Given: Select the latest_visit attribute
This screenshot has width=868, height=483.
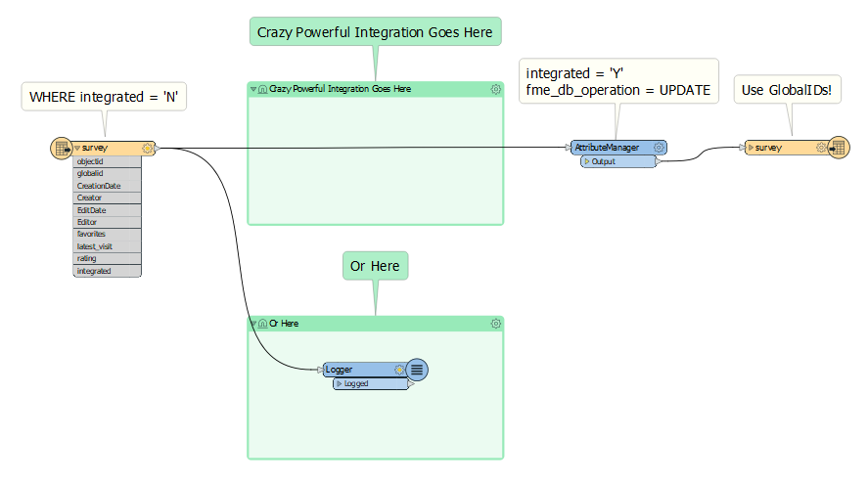Looking at the screenshot, I should (x=107, y=246).
